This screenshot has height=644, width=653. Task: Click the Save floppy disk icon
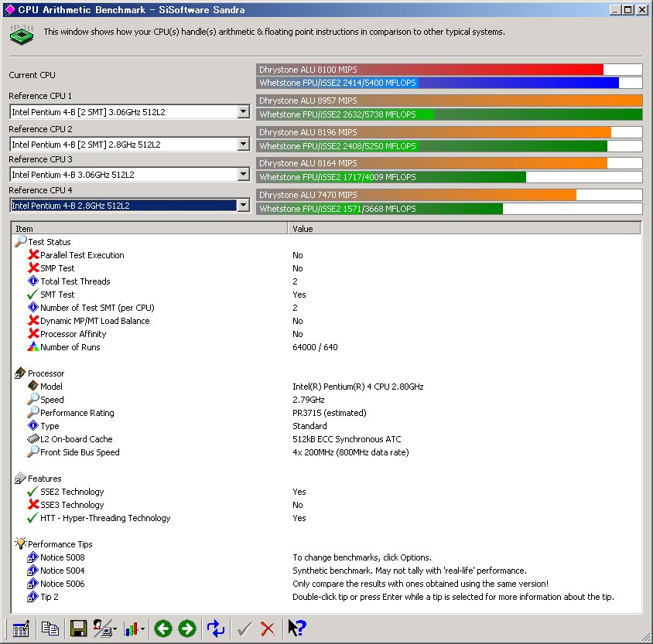point(78,629)
